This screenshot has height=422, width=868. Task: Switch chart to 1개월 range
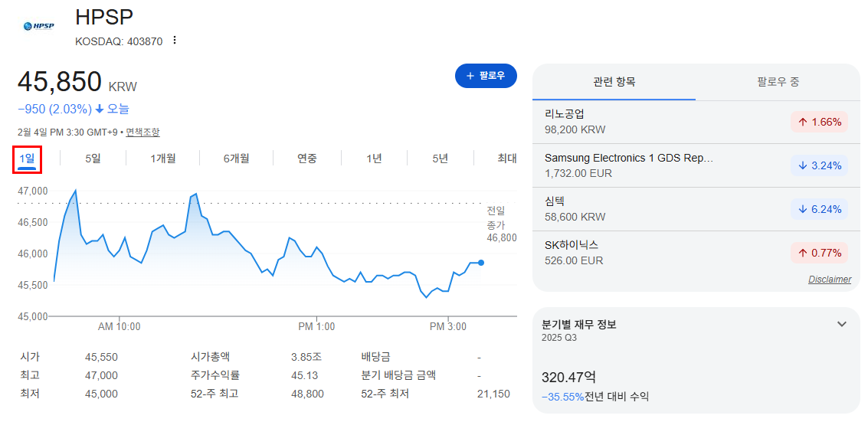(162, 159)
